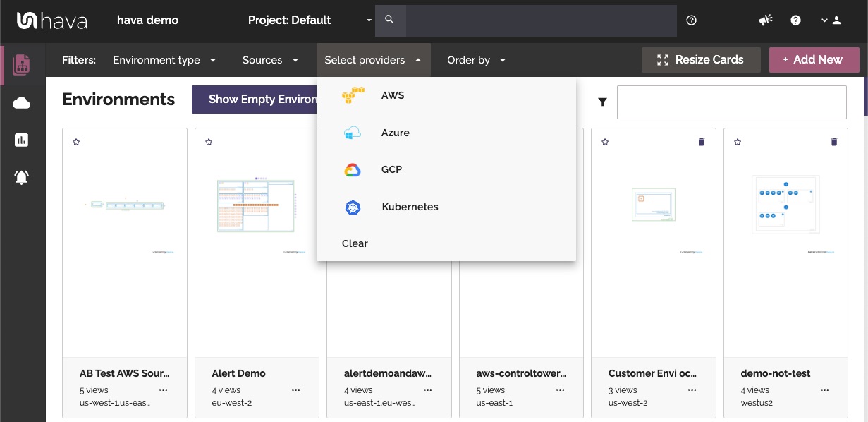The height and width of the screenshot is (422, 868).
Task: Open the Alert Demo diagram thumbnail
Action: 256,206
